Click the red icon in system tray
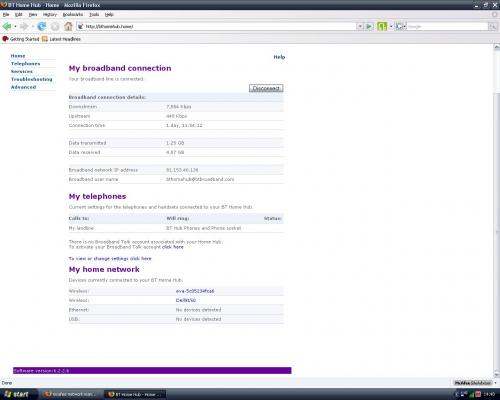Screen dimensions: 500x400 [x=478, y=395]
